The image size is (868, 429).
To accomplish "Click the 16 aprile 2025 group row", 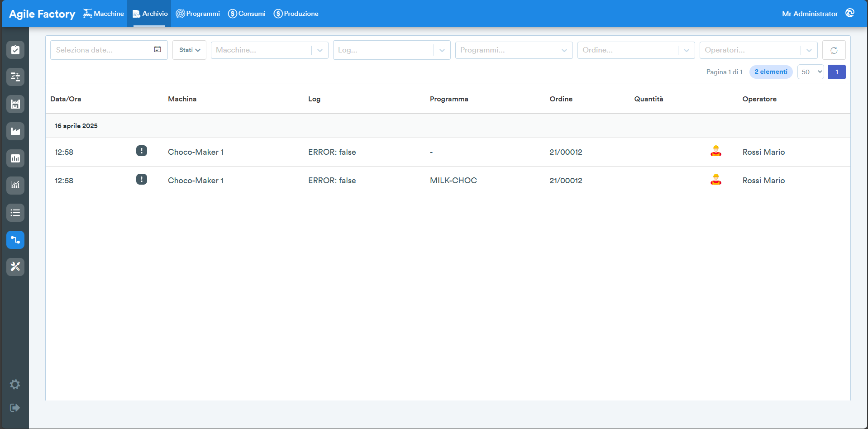I will point(448,126).
